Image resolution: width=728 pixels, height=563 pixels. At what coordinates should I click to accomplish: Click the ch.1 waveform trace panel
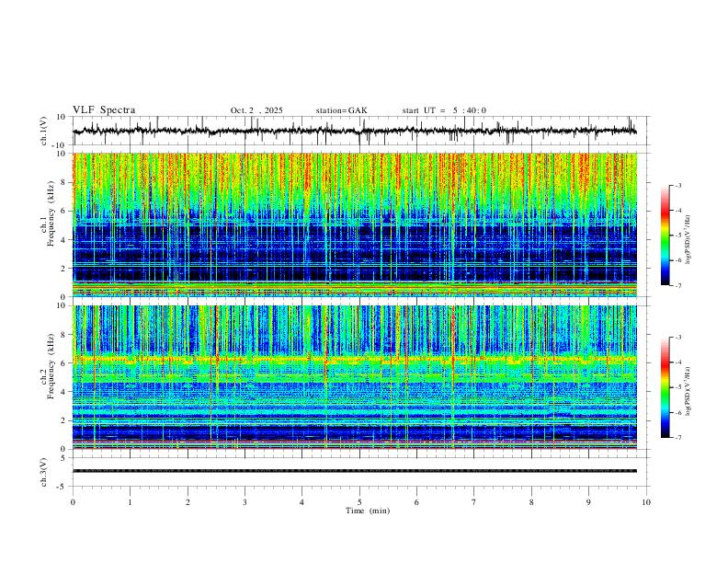coord(355,131)
